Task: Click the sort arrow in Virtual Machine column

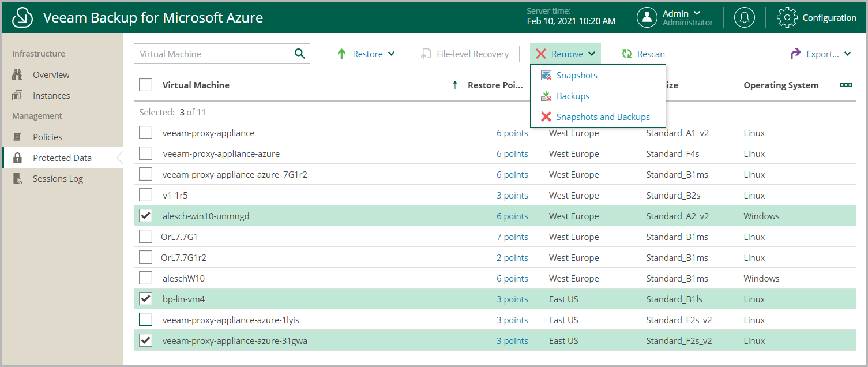Action: (455, 85)
